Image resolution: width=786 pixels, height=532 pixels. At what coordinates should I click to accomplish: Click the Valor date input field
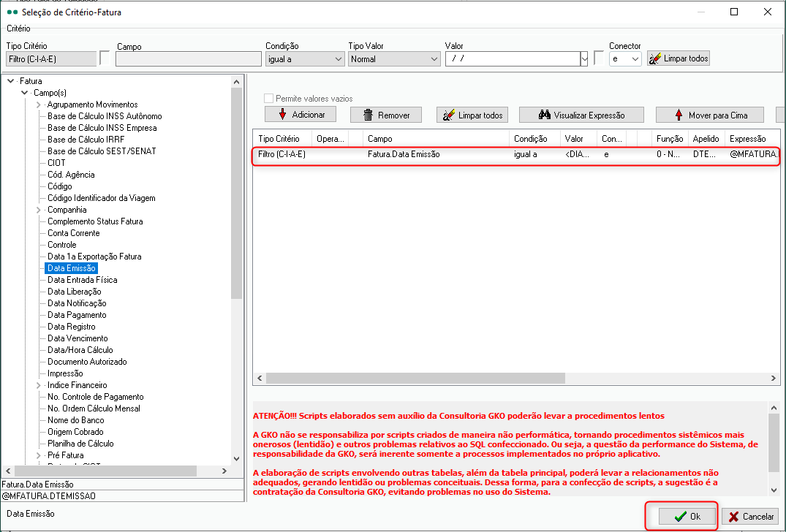click(513, 59)
